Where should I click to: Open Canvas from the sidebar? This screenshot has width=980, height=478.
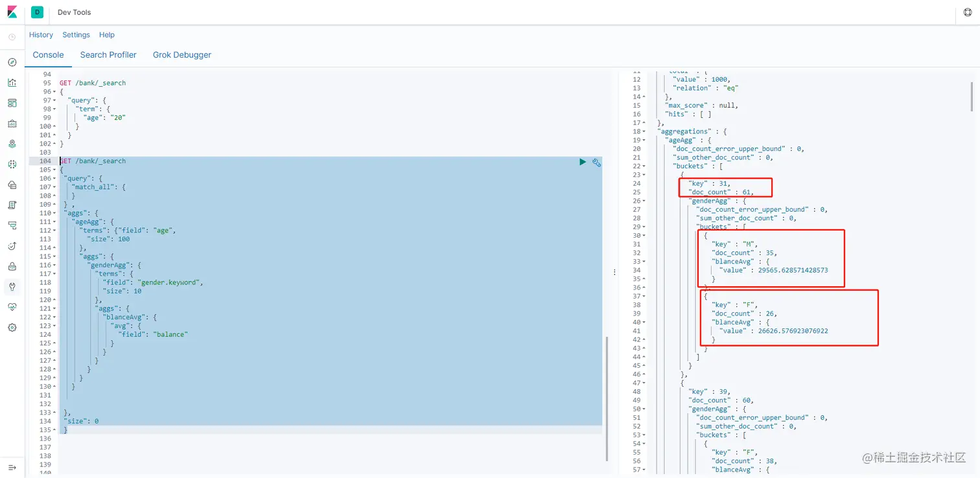[12, 124]
